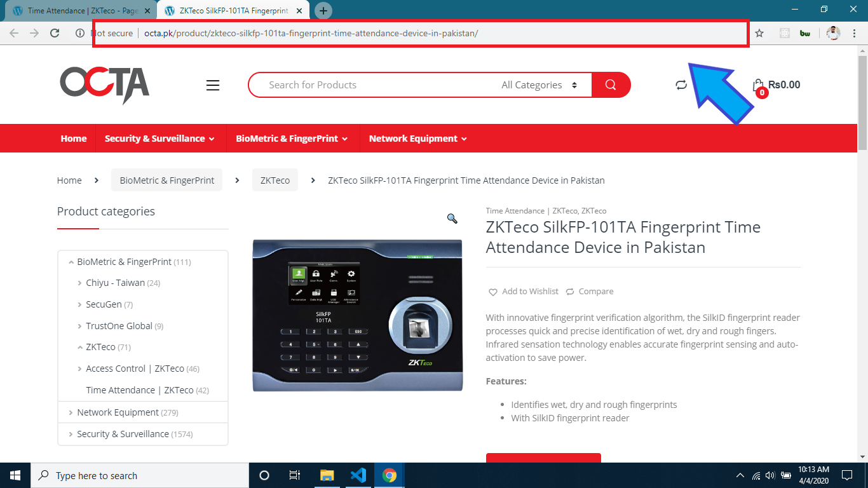Image resolution: width=868 pixels, height=488 pixels.
Task: Open Cortana circle on the taskbar
Action: 264,475
